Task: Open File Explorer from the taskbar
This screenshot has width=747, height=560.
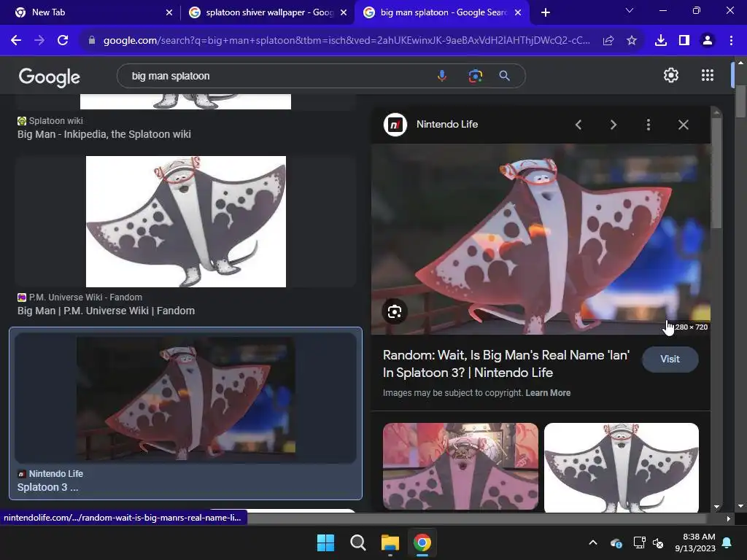Action: [390, 542]
